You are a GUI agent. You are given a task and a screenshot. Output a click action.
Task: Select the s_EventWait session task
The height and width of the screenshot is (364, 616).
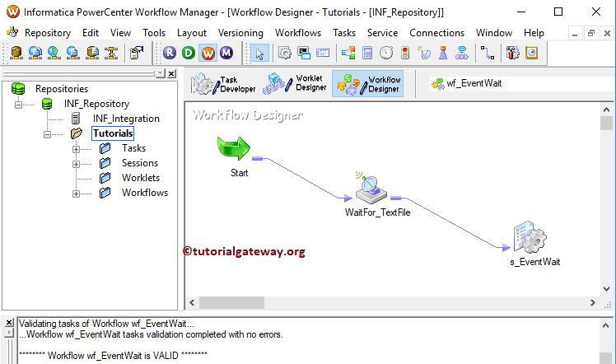click(530, 237)
